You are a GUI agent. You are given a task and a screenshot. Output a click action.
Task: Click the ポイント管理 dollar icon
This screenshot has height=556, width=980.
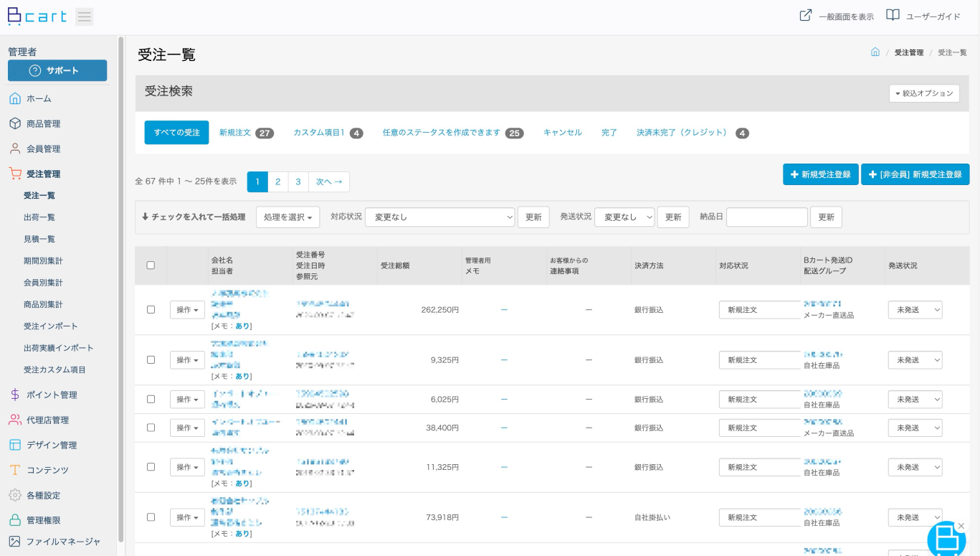pos(15,395)
